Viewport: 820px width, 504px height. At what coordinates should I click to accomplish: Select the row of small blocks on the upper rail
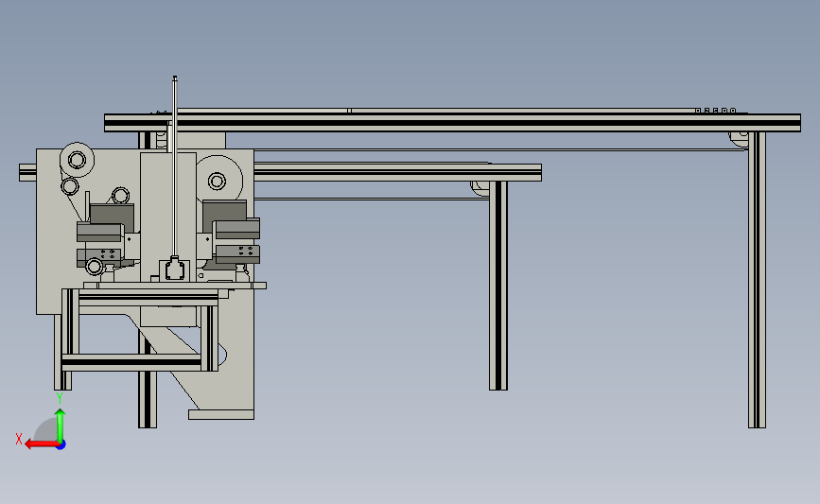pyautogui.click(x=715, y=111)
